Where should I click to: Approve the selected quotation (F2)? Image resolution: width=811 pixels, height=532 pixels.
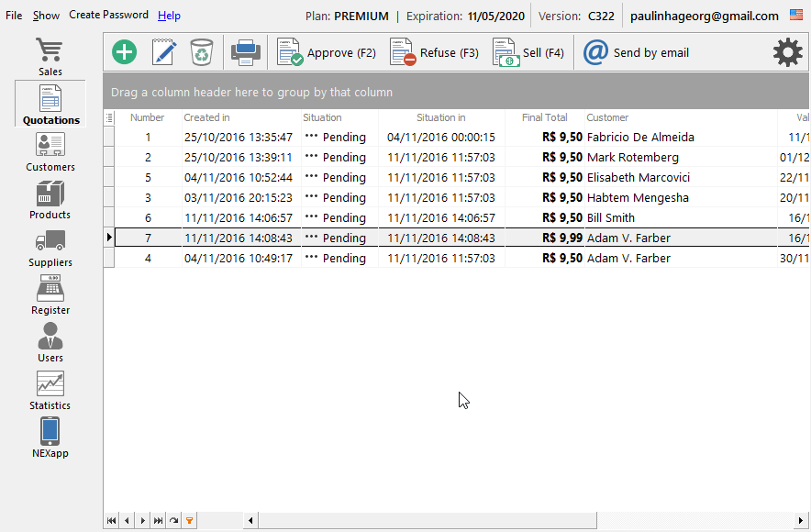[327, 52]
